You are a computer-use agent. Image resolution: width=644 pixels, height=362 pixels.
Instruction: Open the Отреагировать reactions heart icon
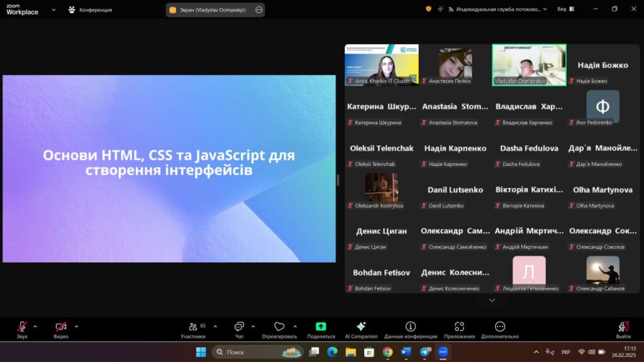click(x=279, y=327)
